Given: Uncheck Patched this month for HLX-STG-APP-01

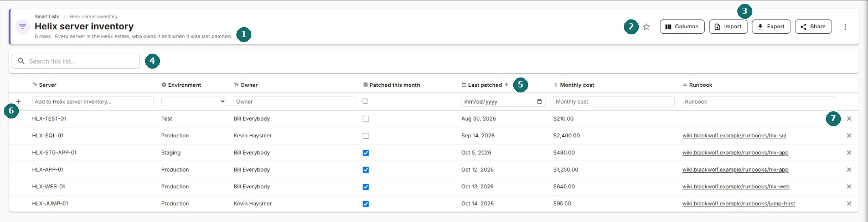Looking at the screenshot, I should (365, 153).
